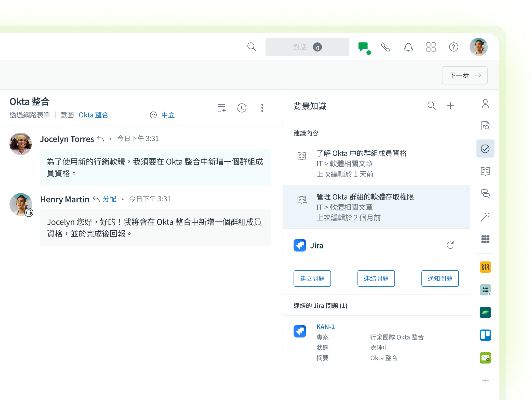This screenshot has width=532, height=400.
Task: Expand the 對話 conversations dropdown
Action: pyautogui.click(x=307, y=47)
